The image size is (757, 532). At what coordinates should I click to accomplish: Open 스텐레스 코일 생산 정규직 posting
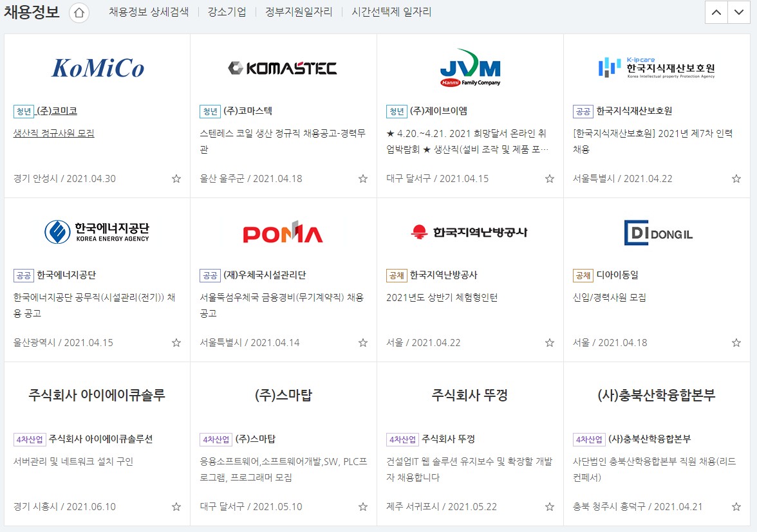283,141
